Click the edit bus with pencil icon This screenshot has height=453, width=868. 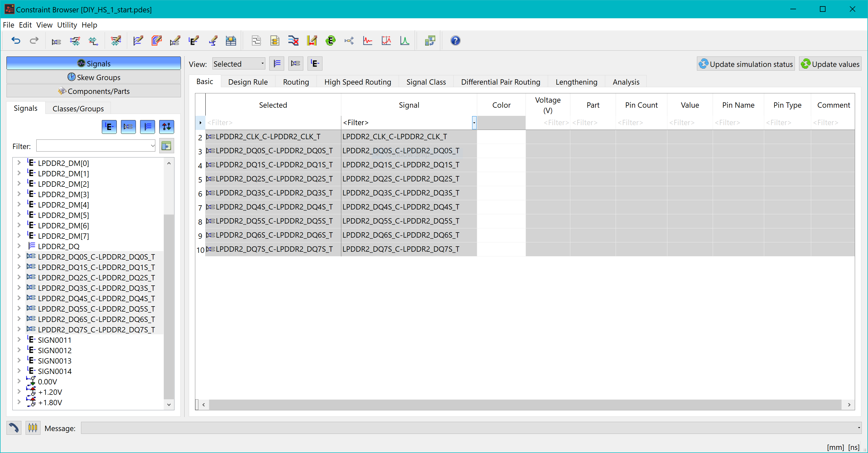(x=138, y=41)
